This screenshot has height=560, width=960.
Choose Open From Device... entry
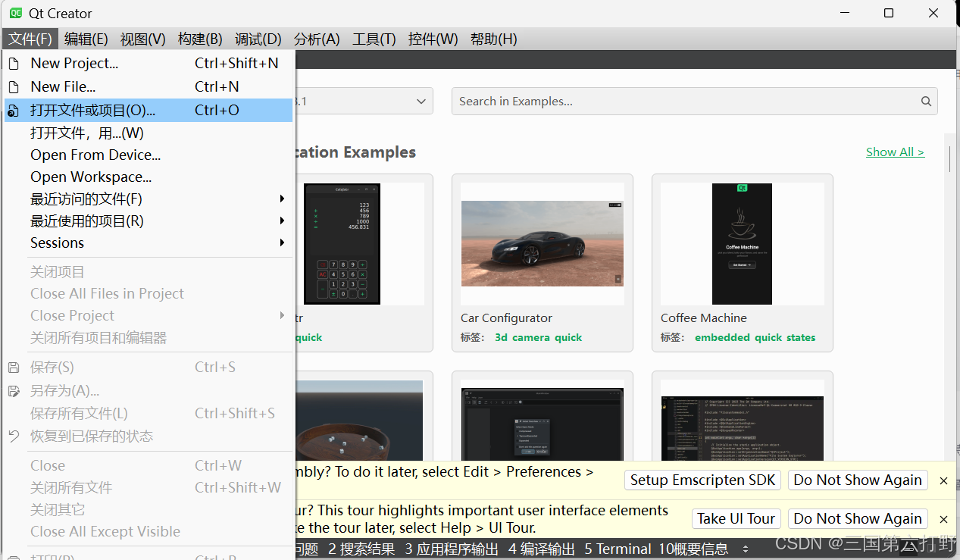[x=149, y=155]
